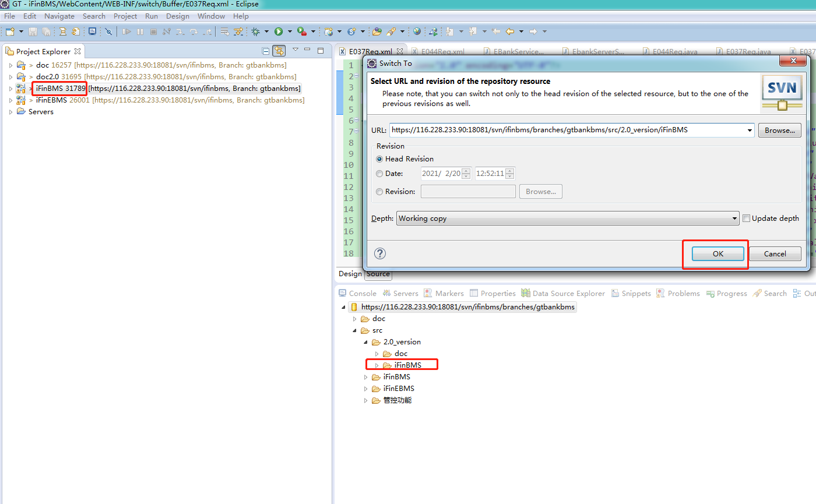Close the E037Req.xml editor tab

click(x=400, y=51)
